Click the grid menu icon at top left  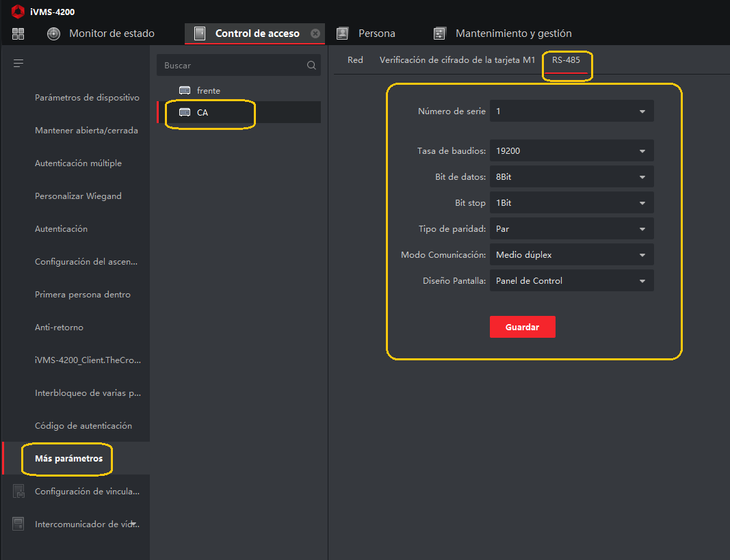coord(18,34)
